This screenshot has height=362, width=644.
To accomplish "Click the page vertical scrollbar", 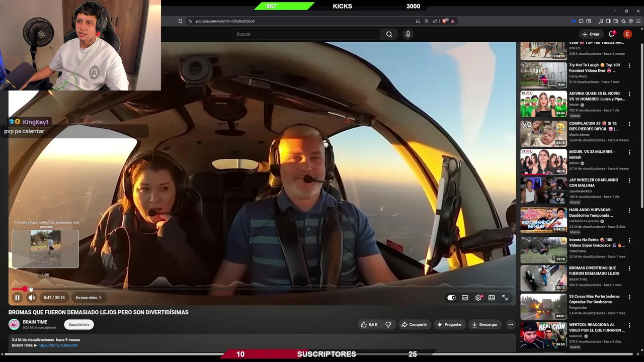I will [x=642, y=126].
